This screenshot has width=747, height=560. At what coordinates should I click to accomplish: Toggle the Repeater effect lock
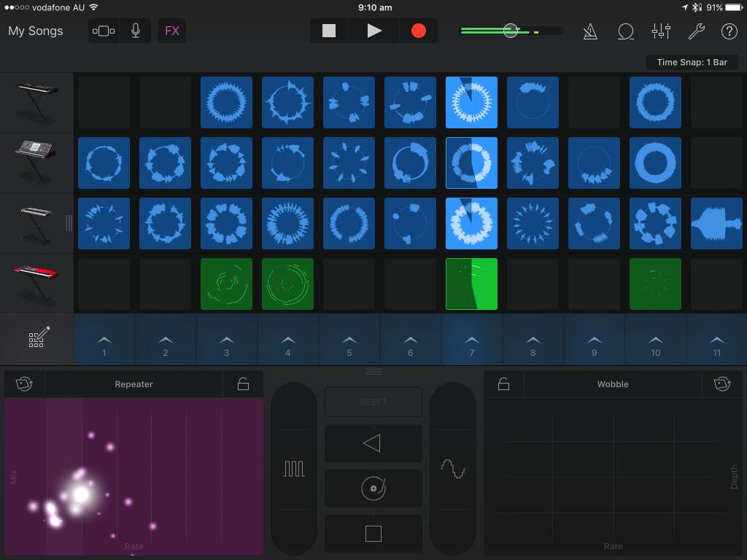coord(244,384)
